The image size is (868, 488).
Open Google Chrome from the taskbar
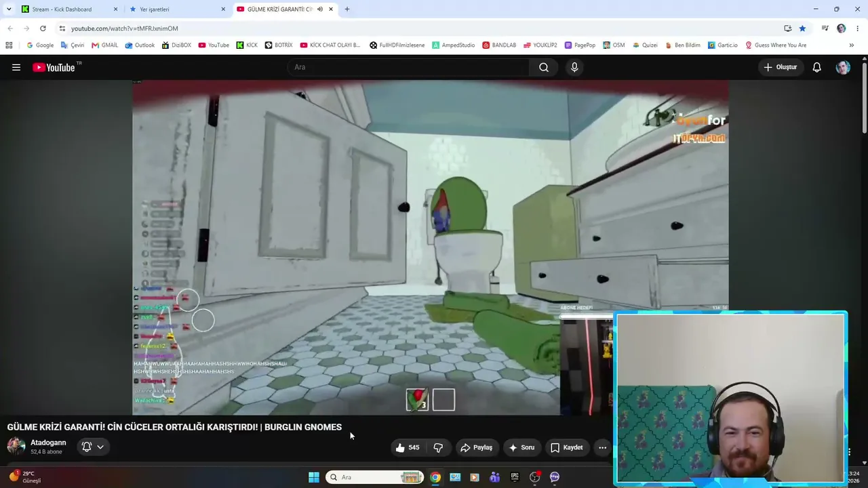coord(435,477)
